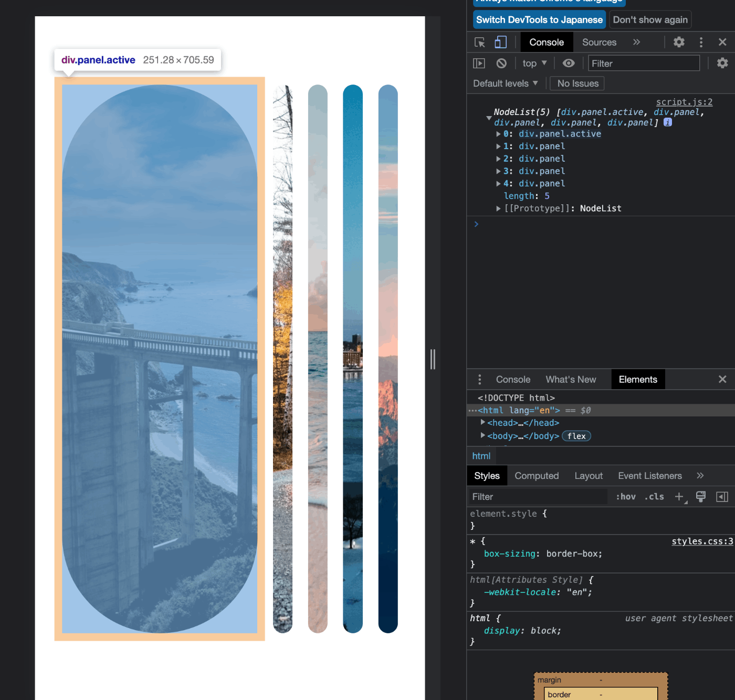This screenshot has width=735, height=700.
Task: Select the Elements drawer tab
Action: coord(638,380)
